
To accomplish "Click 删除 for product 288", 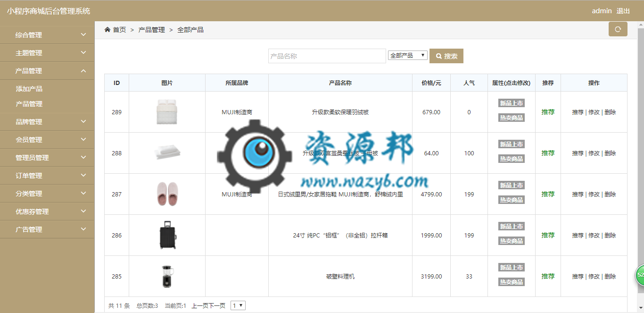I will [610, 153].
